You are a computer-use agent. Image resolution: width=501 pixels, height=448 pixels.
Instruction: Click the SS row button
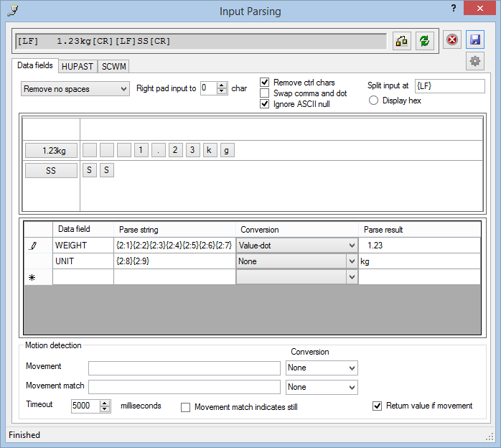point(51,170)
